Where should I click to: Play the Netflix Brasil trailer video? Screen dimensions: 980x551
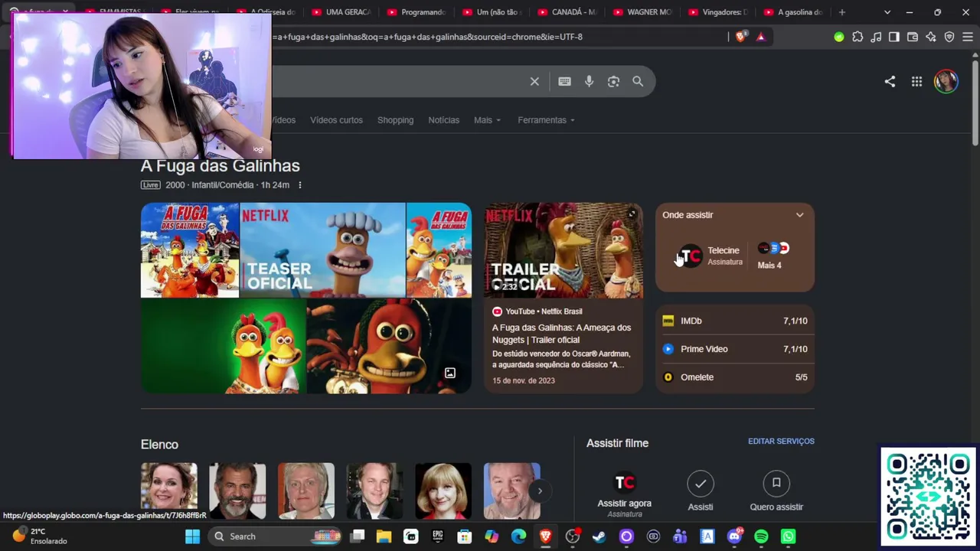click(x=563, y=249)
